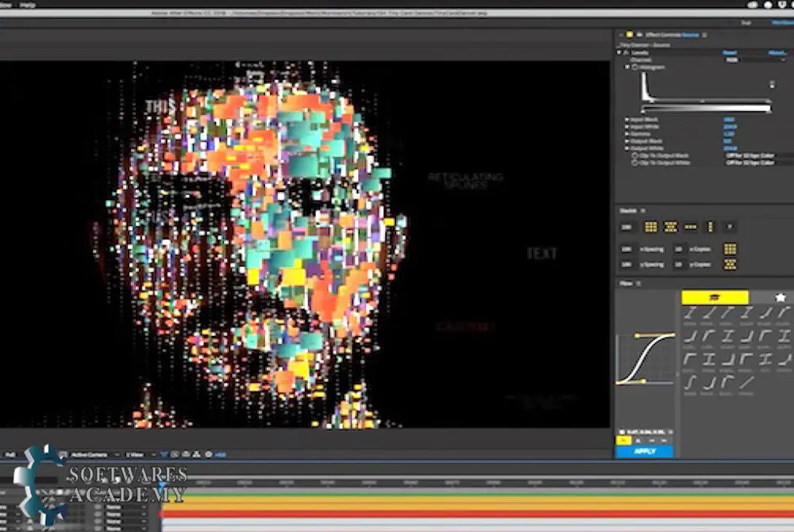Image resolution: width=794 pixels, height=532 pixels.
Task: Toggle stopwatch for Clip To Output Black
Action: 634,156
